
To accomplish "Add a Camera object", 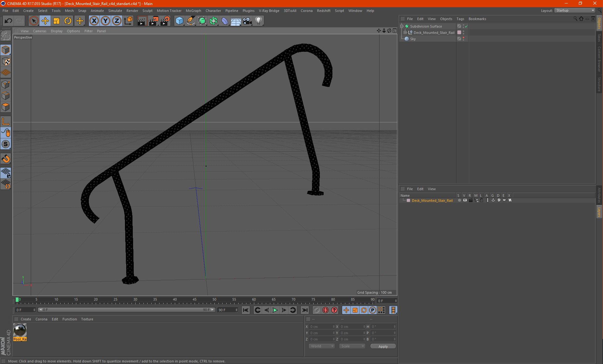I will pyautogui.click(x=247, y=21).
